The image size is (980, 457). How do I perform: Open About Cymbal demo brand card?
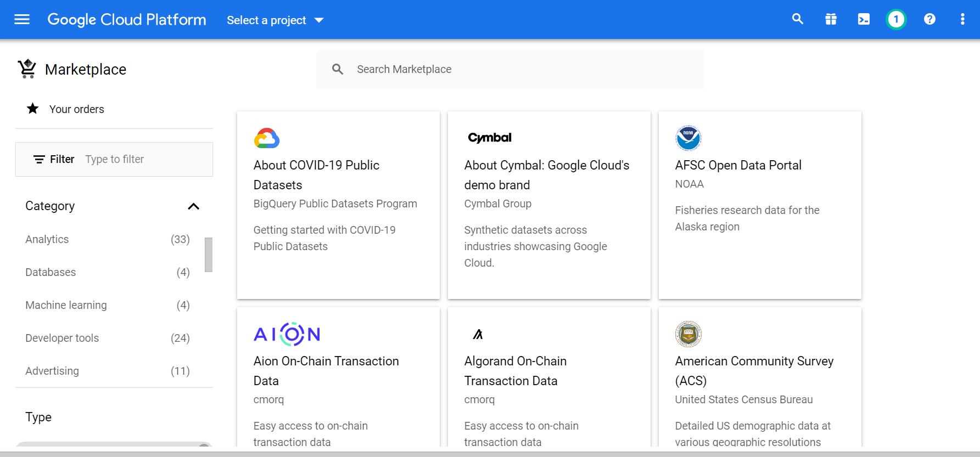tap(549, 205)
